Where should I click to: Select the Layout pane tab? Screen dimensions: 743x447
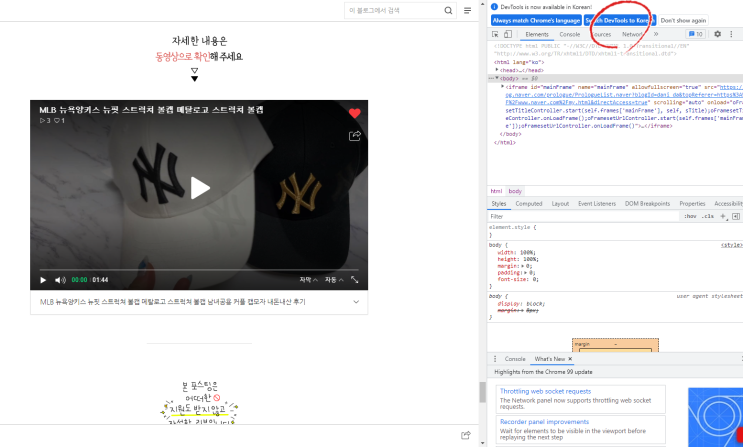[x=560, y=203]
